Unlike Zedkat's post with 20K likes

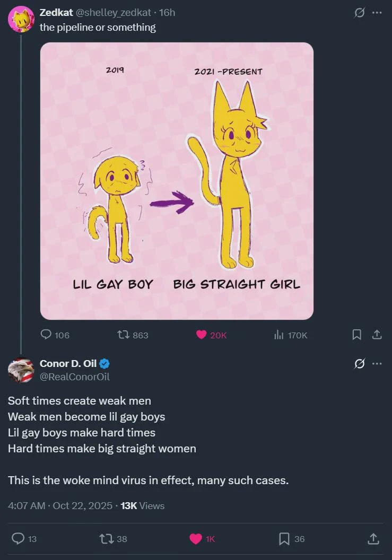point(201,335)
